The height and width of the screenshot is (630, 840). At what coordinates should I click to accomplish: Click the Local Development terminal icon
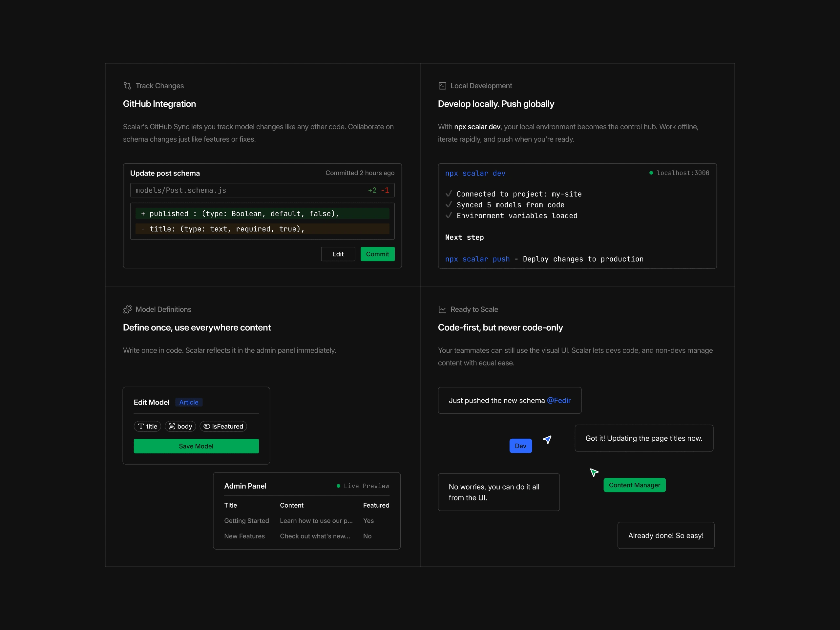click(442, 86)
